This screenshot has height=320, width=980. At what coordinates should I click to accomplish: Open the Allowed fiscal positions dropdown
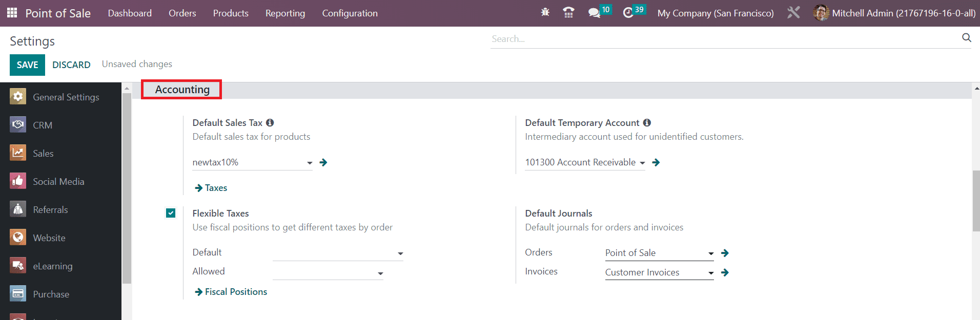[380, 273]
